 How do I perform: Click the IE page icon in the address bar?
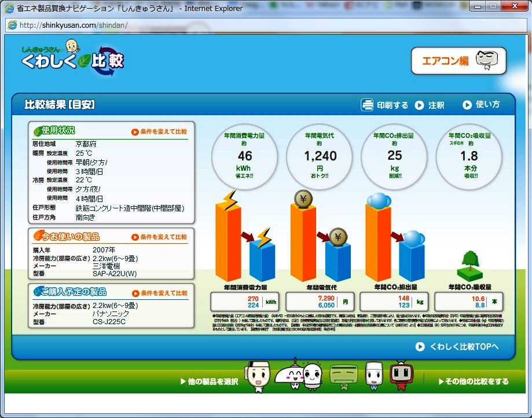pos(12,25)
